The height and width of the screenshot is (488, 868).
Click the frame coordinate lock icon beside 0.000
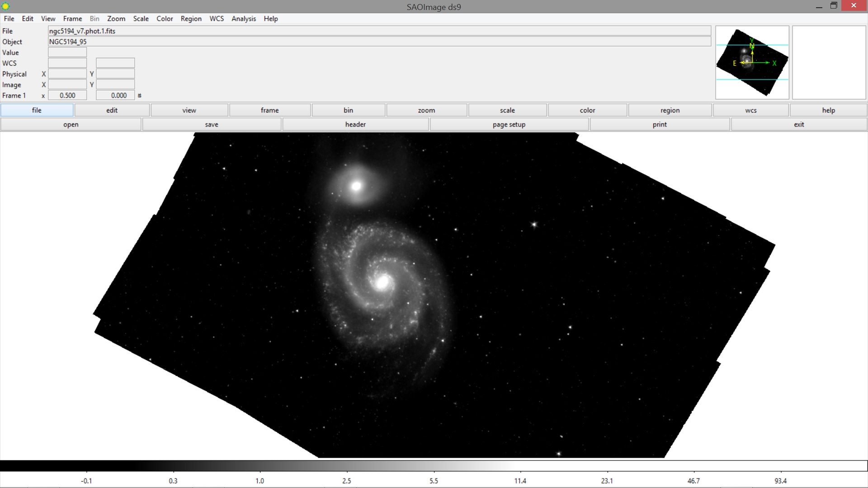(x=140, y=95)
